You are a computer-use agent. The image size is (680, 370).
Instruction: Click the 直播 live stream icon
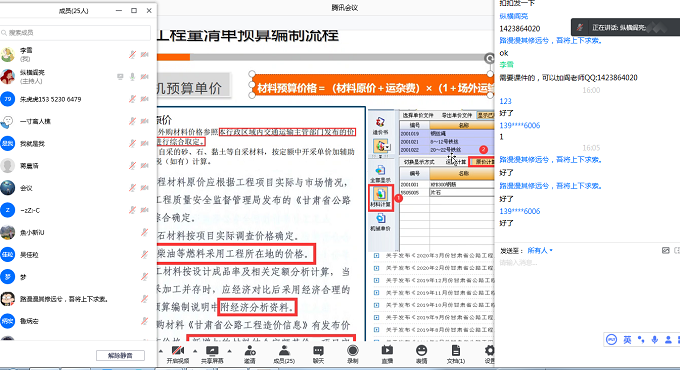[x=387, y=350]
